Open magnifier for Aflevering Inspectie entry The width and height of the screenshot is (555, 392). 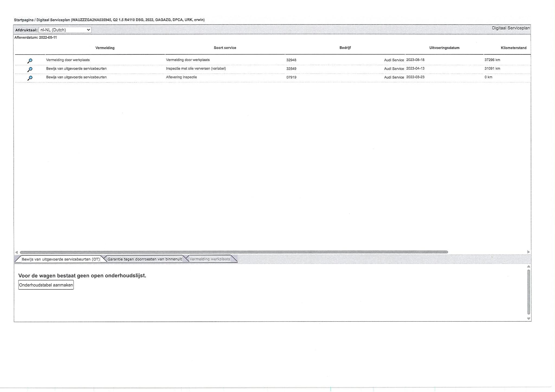30,78
